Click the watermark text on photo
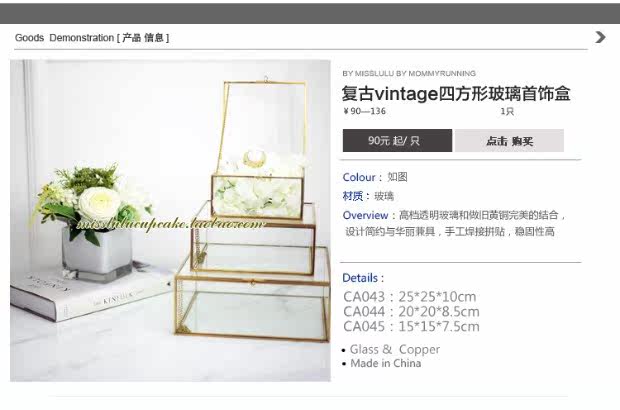The image size is (620, 410). [171, 224]
